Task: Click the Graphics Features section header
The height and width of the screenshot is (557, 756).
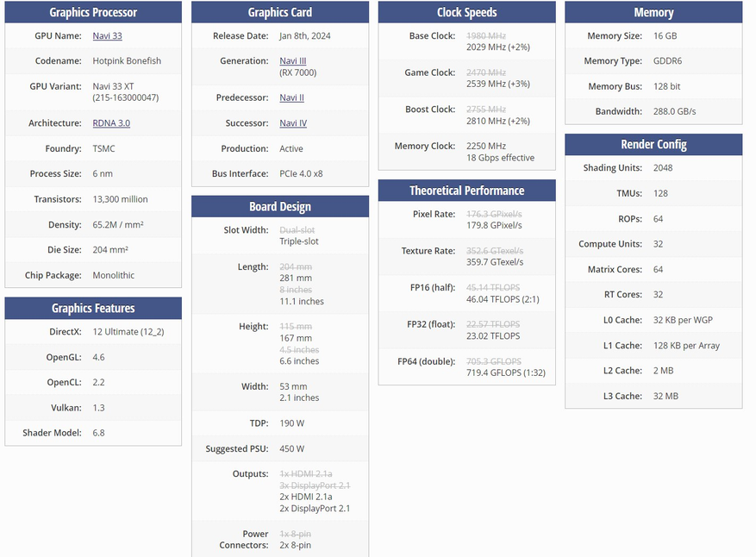Action: [x=93, y=308]
